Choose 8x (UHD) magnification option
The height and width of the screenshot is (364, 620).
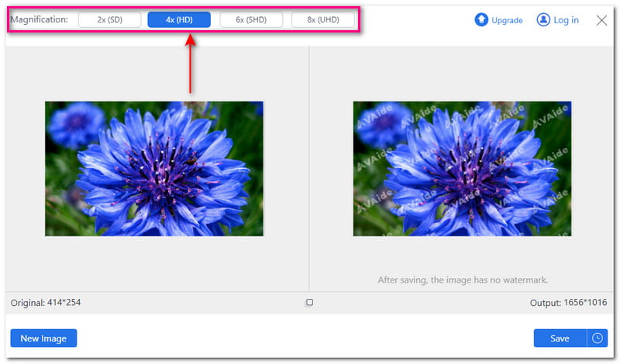tap(323, 19)
